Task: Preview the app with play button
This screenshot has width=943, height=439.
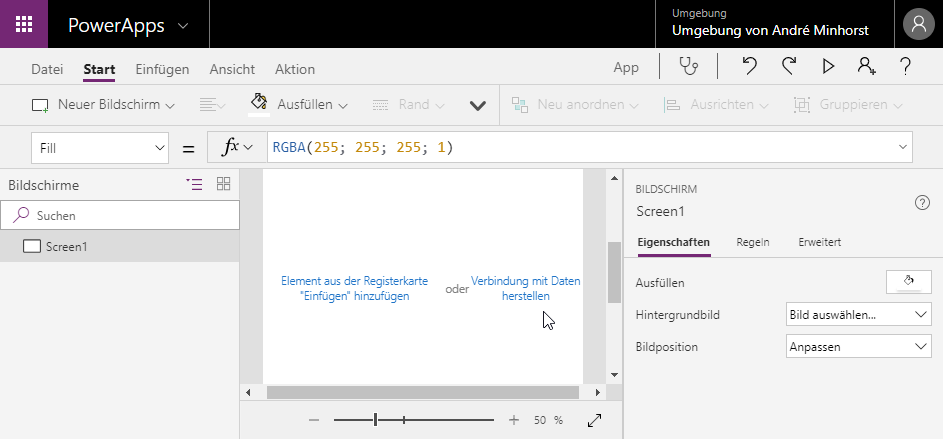Action: click(x=828, y=66)
